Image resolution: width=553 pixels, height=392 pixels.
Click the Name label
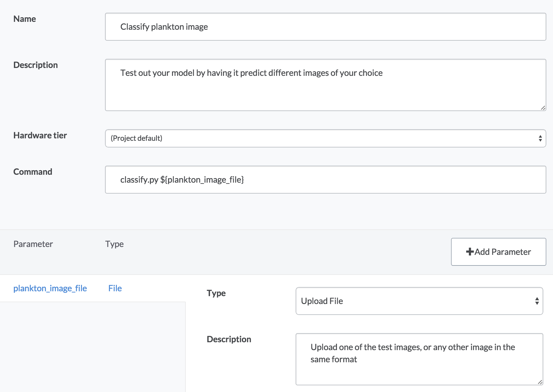pos(25,19)
